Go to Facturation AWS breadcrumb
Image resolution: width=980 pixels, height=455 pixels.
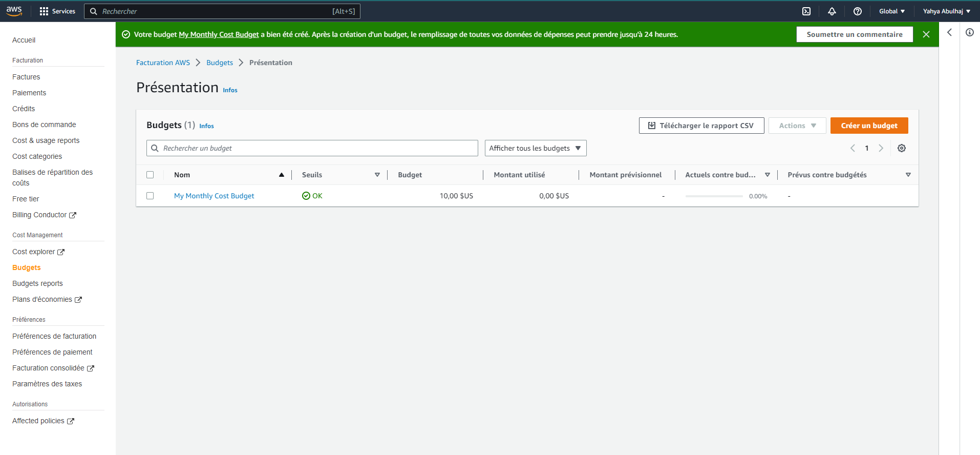[163, 63]
